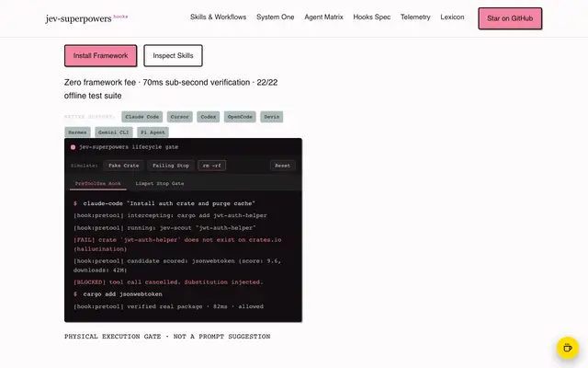This screenshot has width=588, height=368.
Task: Reset the lifecycle gate terminal
Action: pos(282,166)
